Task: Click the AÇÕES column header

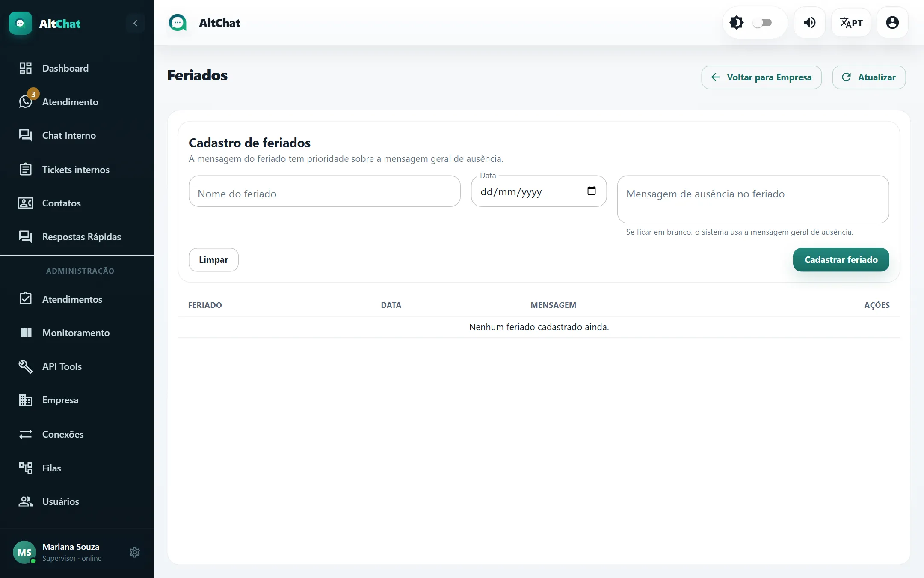Action: [x=877, y=305]
